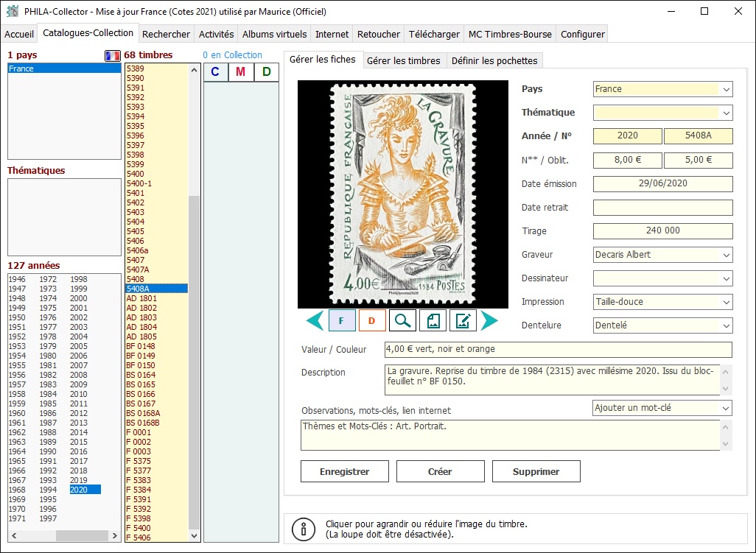Screen dimensions: 756x553
Task: Click the Supprimer button
Action: click(x=536, y=471)
